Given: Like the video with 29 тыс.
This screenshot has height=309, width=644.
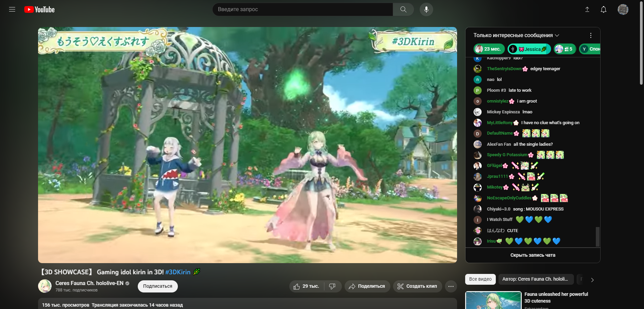Looking at the screenshot, I should [306, 286].
